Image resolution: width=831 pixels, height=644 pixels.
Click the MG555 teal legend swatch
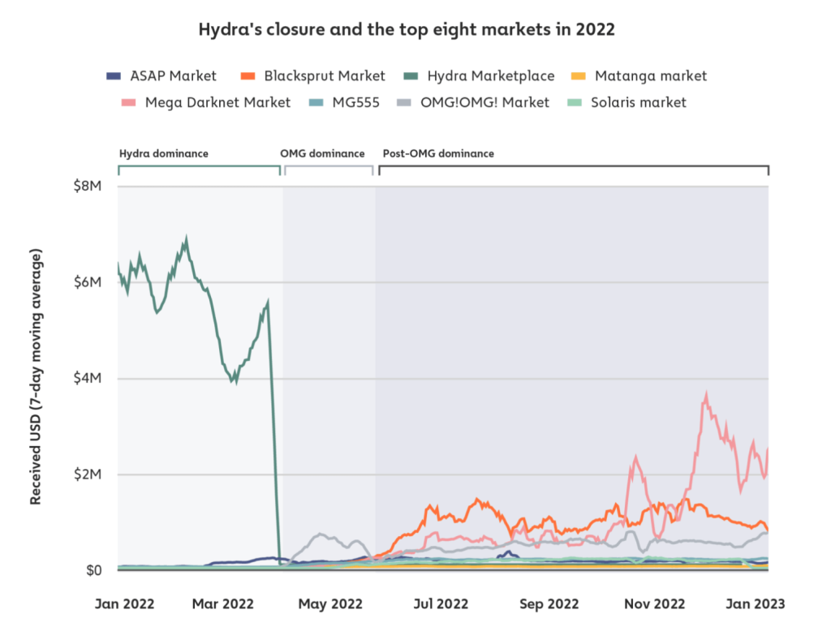click(x=316, y=102)
